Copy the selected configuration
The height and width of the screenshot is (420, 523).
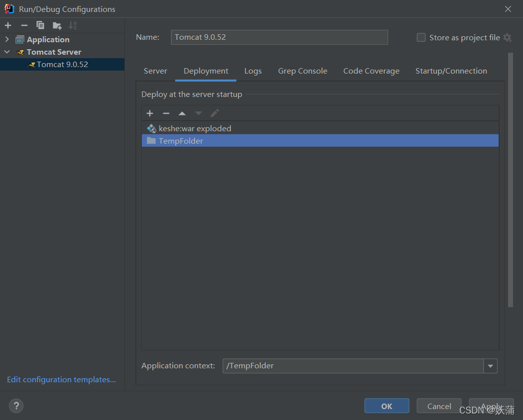(40, 25)
